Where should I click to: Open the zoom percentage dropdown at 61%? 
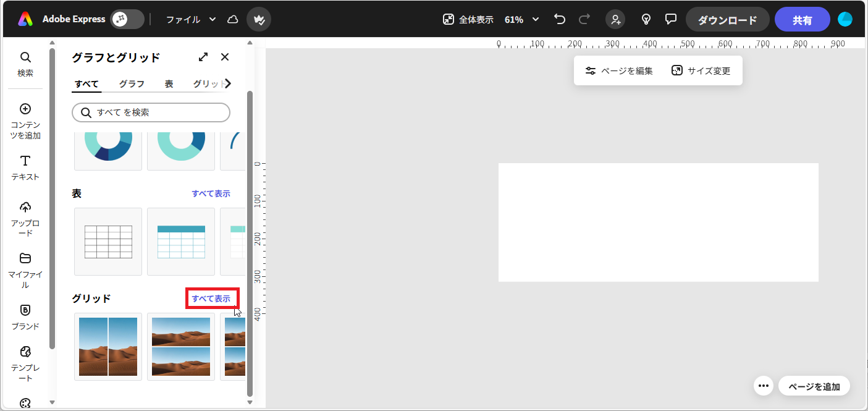pyautogui.click(x=521, y=19)
